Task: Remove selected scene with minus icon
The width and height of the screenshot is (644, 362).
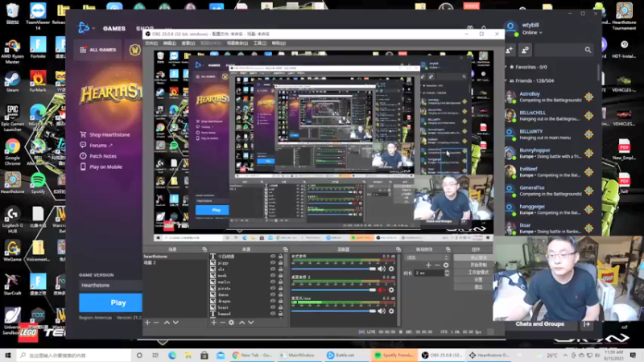Action: click(x=156, y=323)
